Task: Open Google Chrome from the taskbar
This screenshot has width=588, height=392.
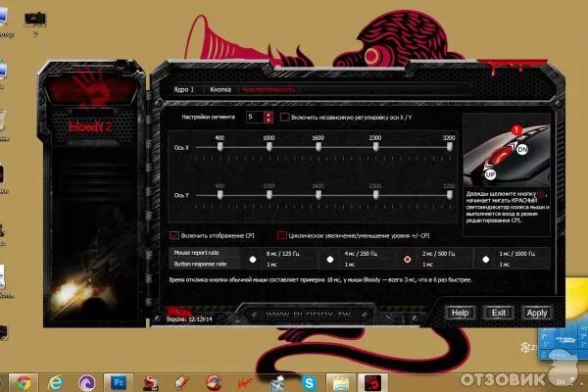Action: (24, 383)
